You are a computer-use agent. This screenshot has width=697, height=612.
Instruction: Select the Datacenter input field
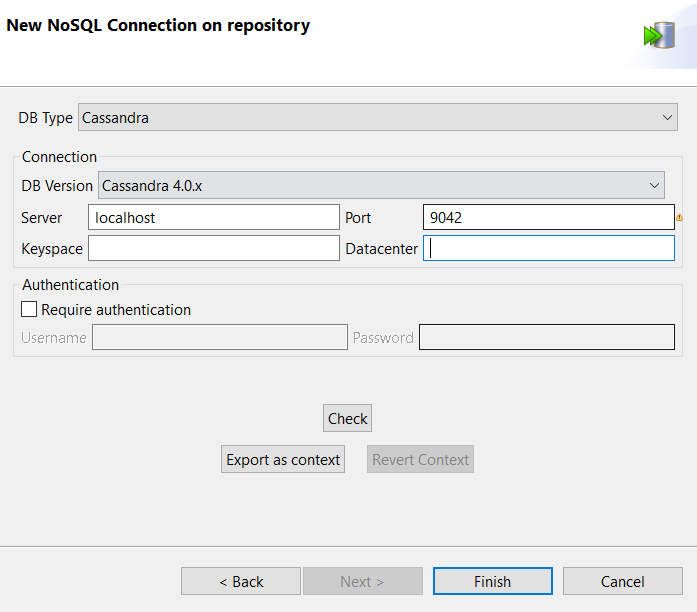548,248
